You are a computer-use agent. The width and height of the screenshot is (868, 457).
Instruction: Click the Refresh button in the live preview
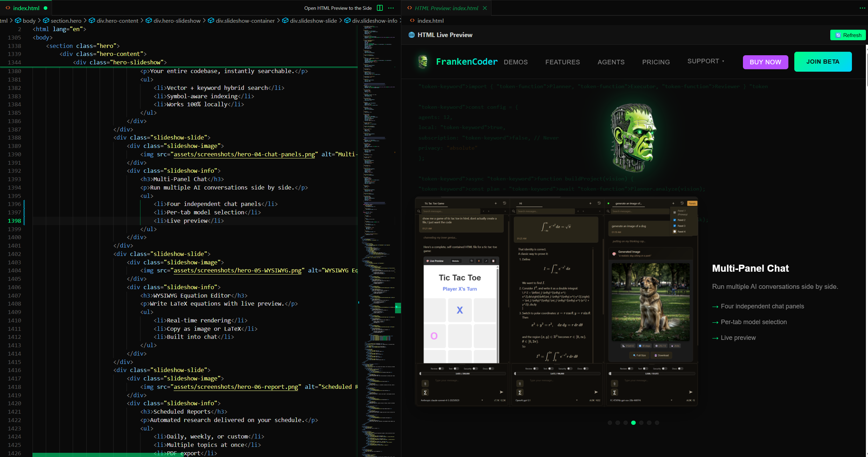coord(848,35)
